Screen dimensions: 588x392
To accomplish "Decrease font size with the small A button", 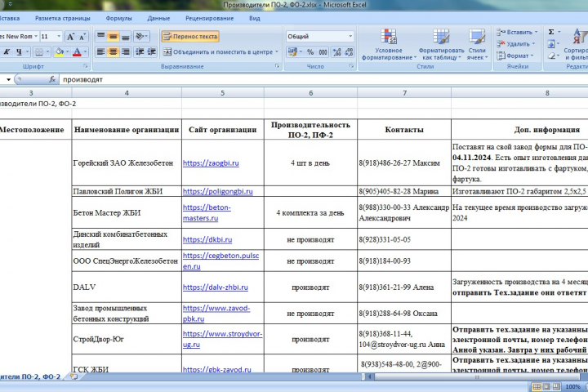I will pyautogui.click(x=82, y=37).
